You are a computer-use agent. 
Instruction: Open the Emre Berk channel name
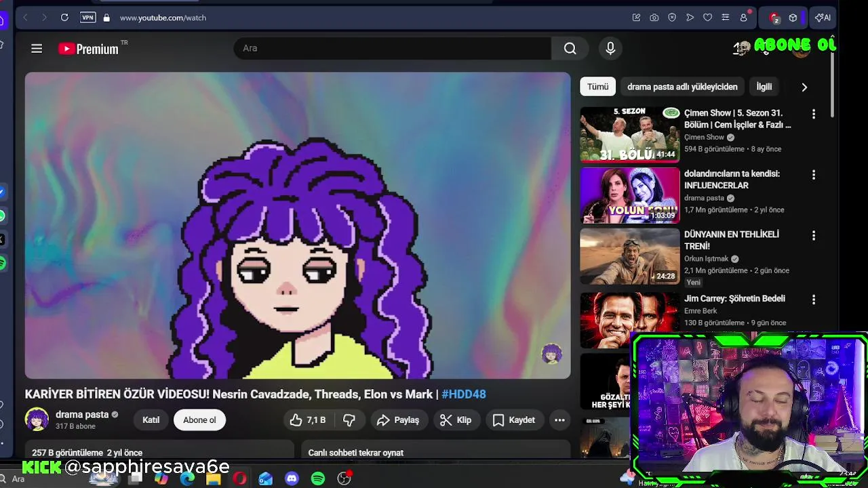pyautogui.click(x=700, y=311)
